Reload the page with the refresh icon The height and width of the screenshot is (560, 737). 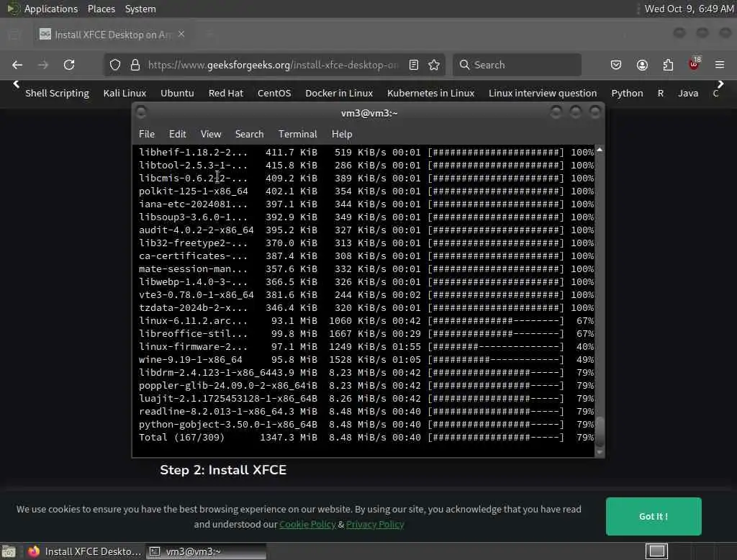(69, 65)
